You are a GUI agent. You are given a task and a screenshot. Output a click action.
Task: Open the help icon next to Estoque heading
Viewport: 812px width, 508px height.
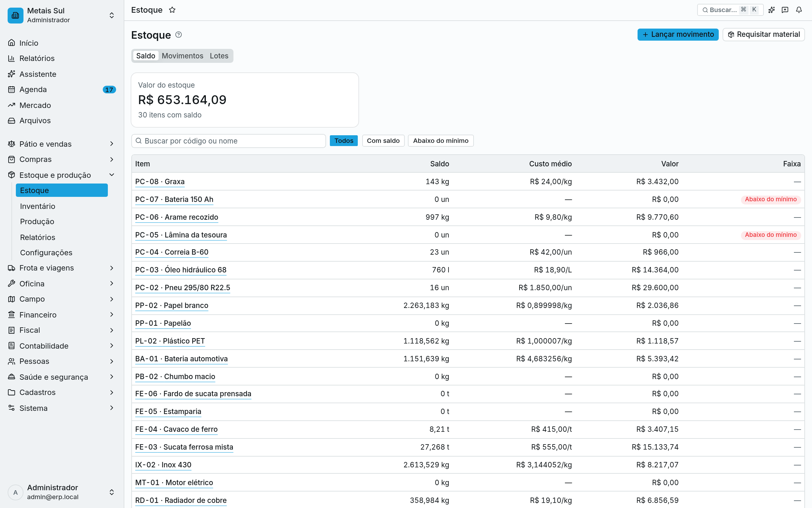(179, 35)
